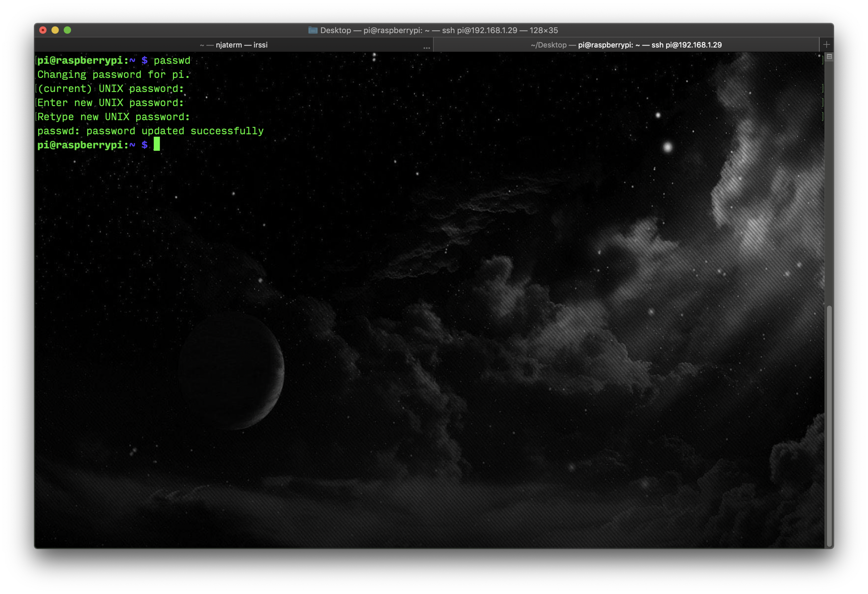
Task: Click the activity ellipsis on the irssi tab
Action: coord(426,48)
